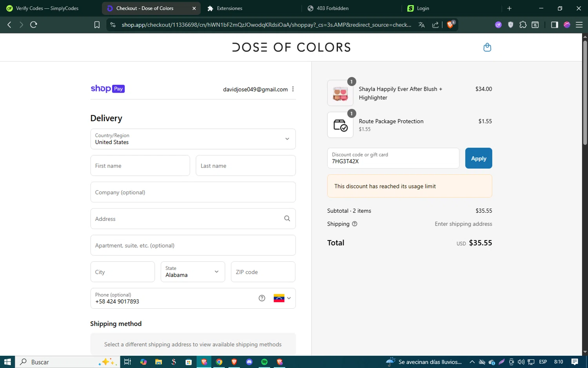Screen dimensions: 588x368
Task: Click the Shipping info question-mark icon
Action: point(355,224)
